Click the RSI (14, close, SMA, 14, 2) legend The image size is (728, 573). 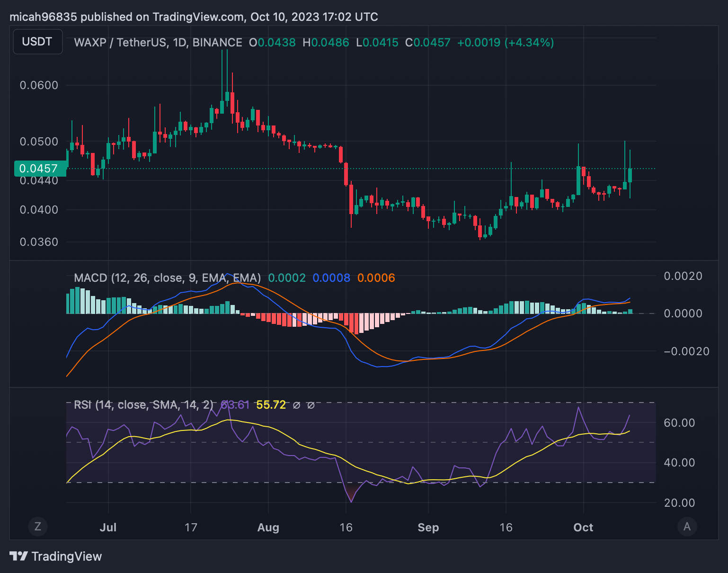tap(144, 405)
